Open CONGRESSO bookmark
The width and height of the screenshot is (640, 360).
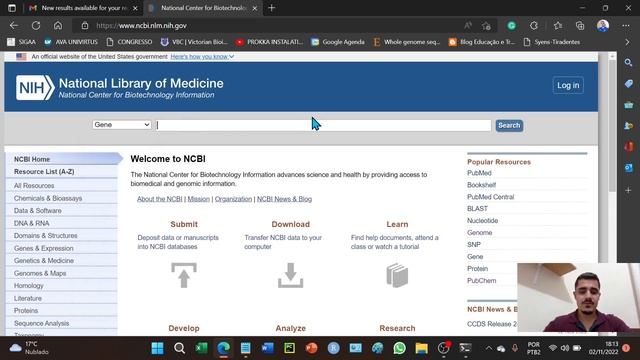tap(129, 42)
